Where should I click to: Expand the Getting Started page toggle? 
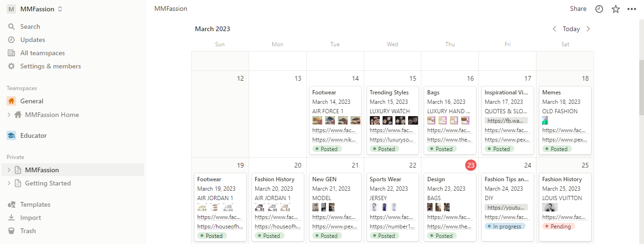[9, 183]
